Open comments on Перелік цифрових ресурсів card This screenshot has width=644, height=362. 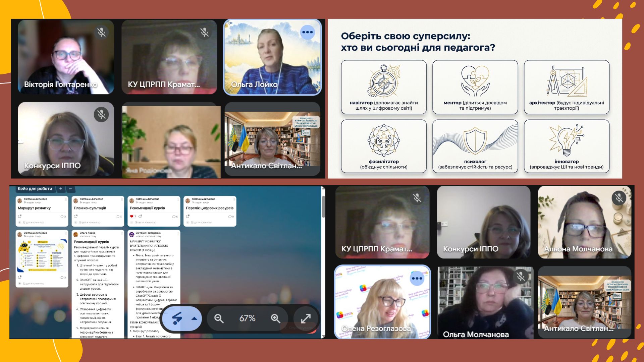(x=231, y=217)
